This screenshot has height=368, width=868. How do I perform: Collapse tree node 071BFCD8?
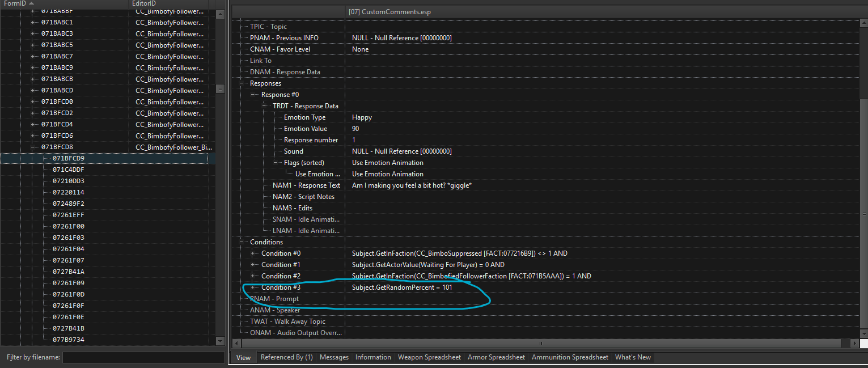click(32, 147)
